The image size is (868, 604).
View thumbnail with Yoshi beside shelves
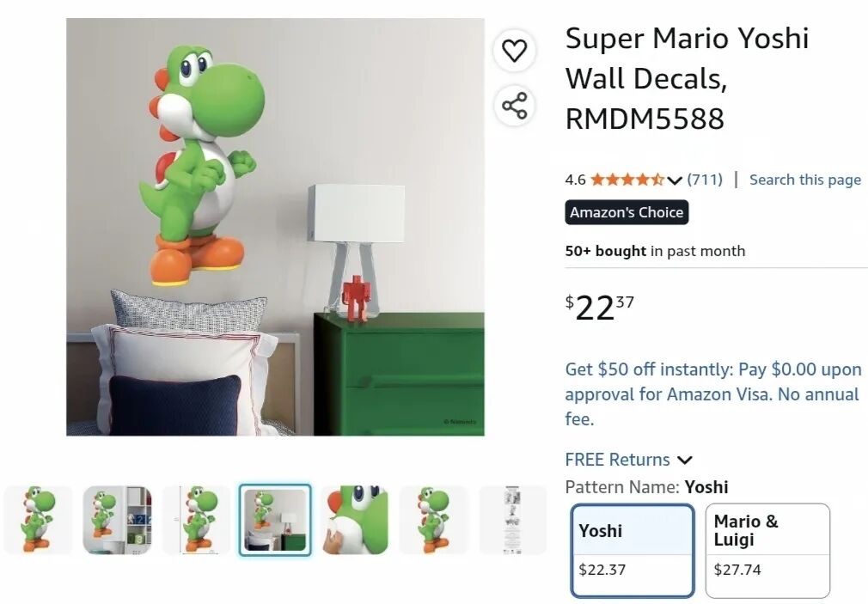click(x=117, y=519)
